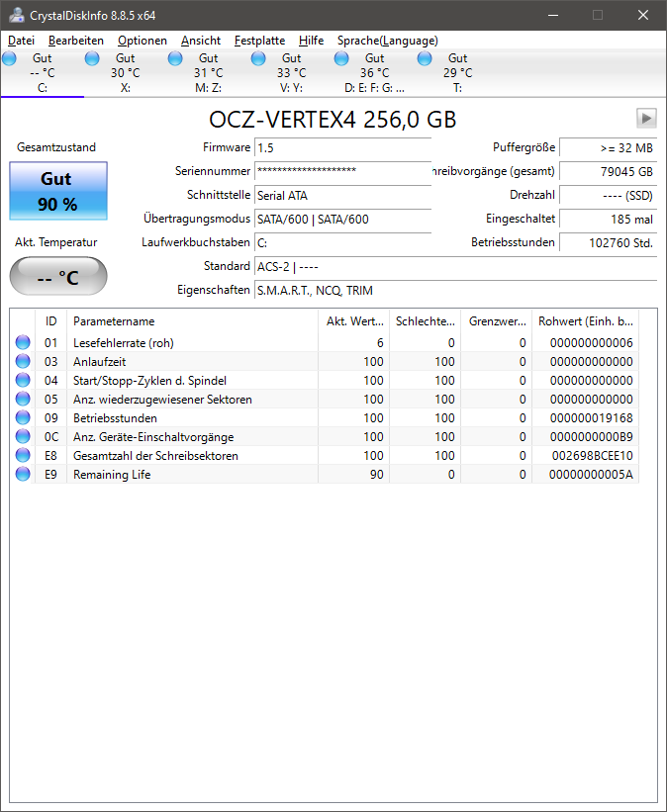Click status orb for disk M: Z:
Screen dimensions: 667x812
coord(175,58)
